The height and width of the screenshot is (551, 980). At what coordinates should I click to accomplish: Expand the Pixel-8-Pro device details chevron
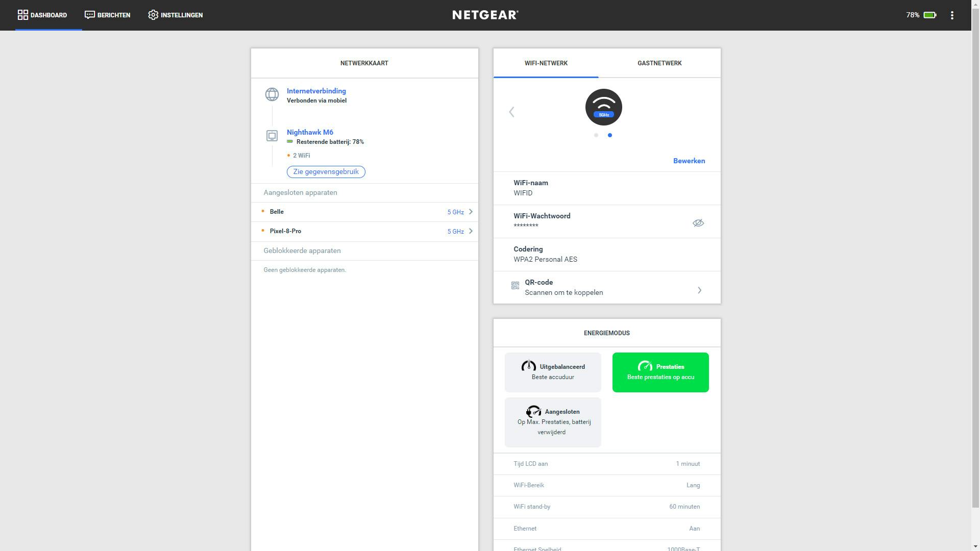[471, 231]
